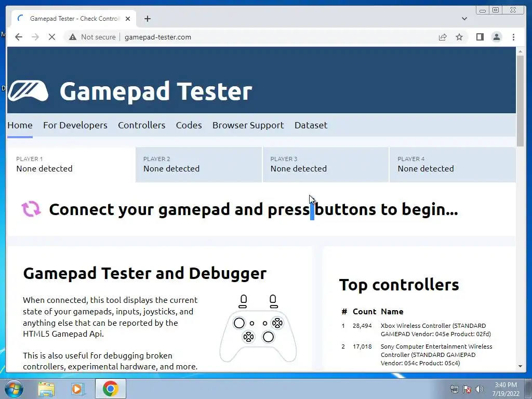Open the tab search dropdown arrow
This screenshot has height=399, width=532.
tap(464, 19)
